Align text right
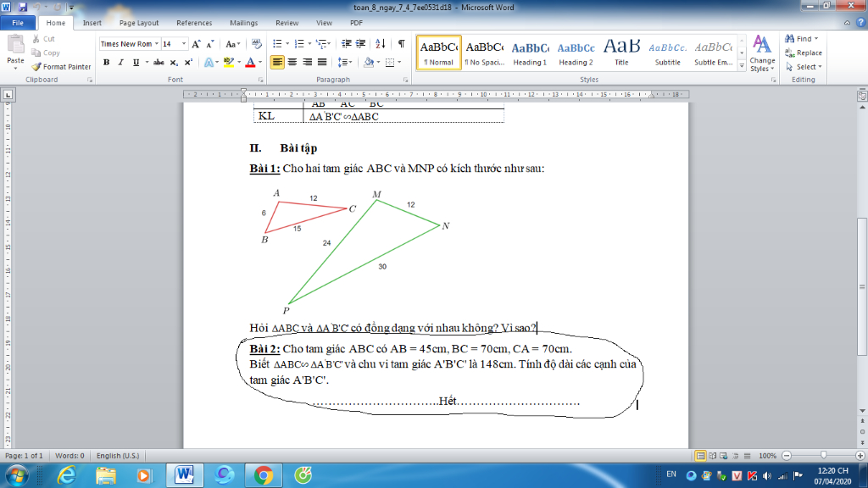 pyautogui.click(x=307, y=63)
